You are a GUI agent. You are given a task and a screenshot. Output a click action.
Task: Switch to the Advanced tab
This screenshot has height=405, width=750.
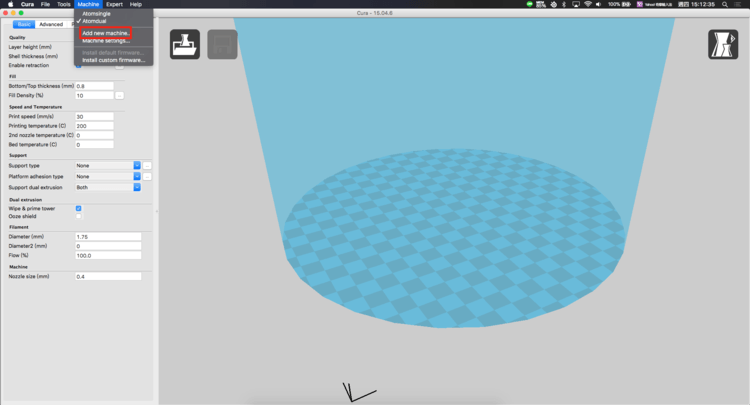(x=51, y=24)
